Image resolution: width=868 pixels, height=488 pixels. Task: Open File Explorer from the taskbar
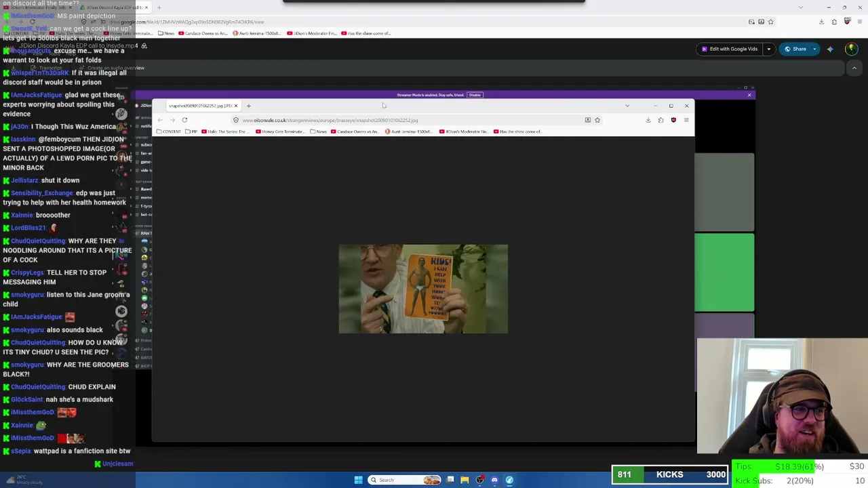click(x=465, y=480)
